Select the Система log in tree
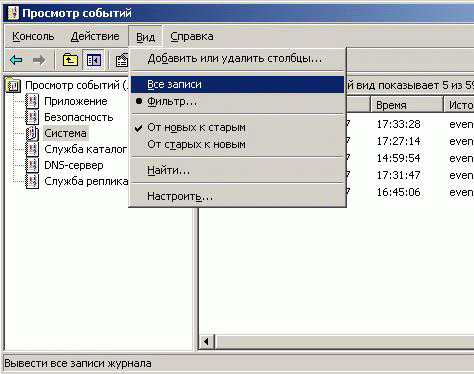The width and height of the screenshot is (474, 374). click(65, 133)
